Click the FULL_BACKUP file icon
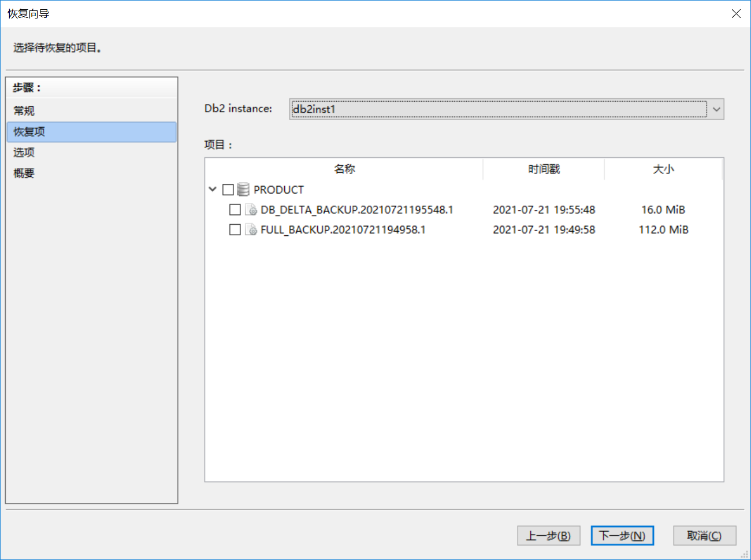The height and width of the screenshot is (560, 751). 251,230
